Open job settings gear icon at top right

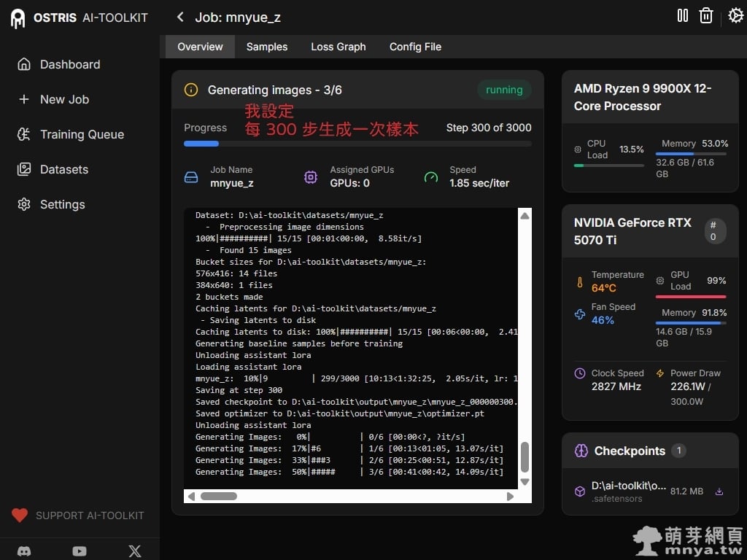[735, 15]
